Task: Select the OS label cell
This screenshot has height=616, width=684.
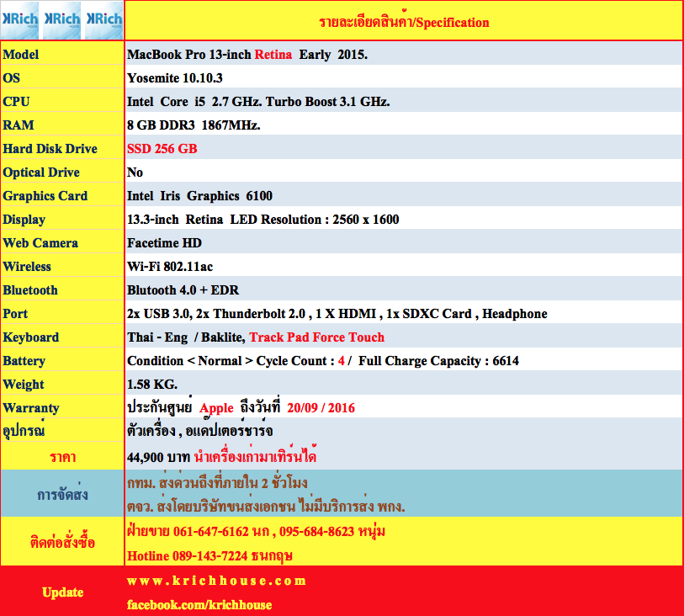Action: pyautogui.click(x=62, y=78)
